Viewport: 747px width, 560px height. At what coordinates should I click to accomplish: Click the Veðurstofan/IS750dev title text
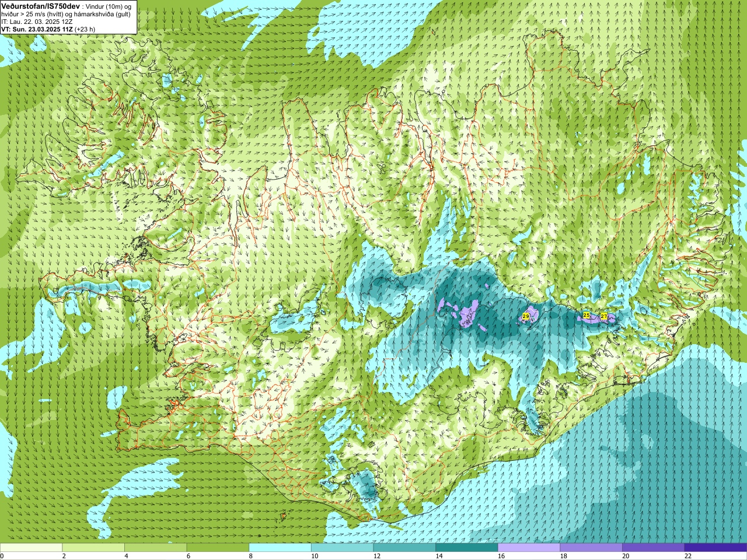pyautogui.click(x=41, y=5)
